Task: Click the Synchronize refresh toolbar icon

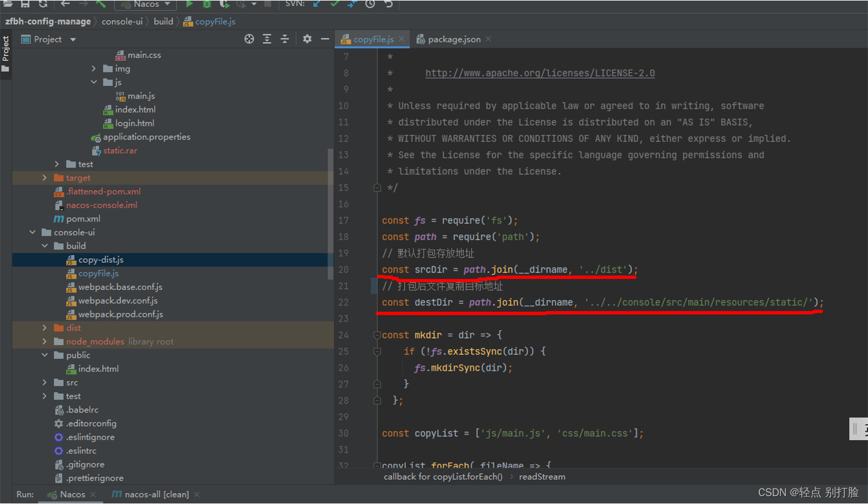Action: pos(43,3)
